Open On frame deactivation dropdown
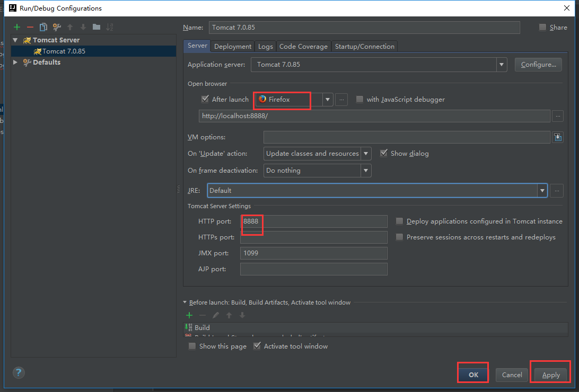 (366, 171)
